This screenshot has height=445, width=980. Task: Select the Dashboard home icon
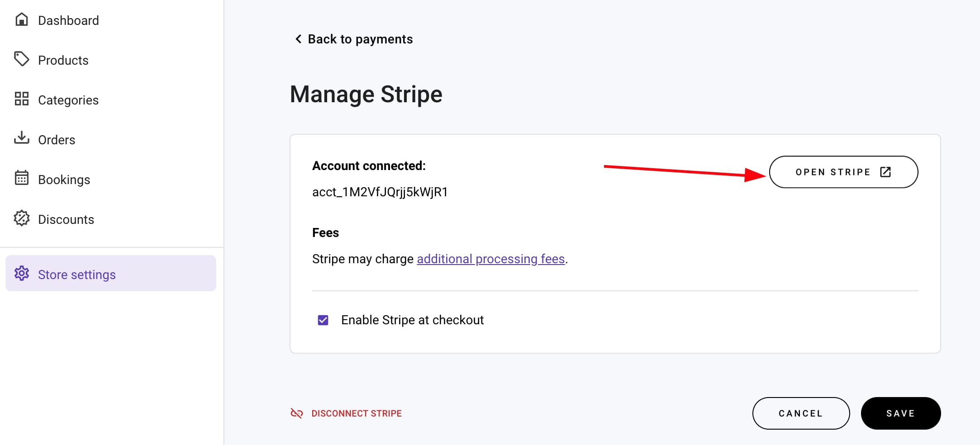22,20
